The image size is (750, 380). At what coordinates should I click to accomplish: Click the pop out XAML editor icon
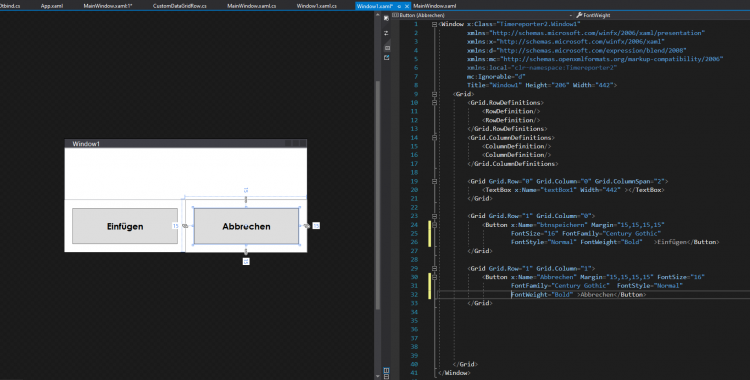point(386,57)
